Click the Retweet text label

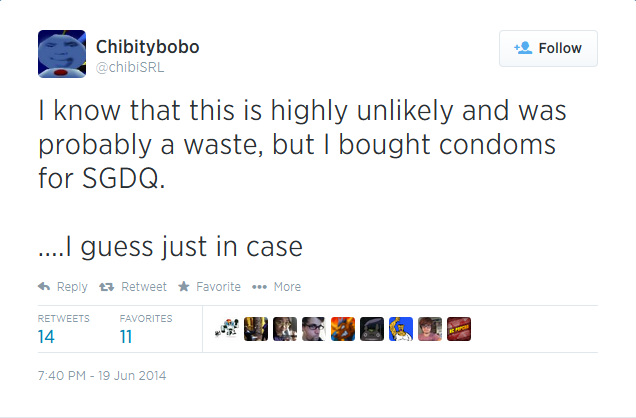144,287
